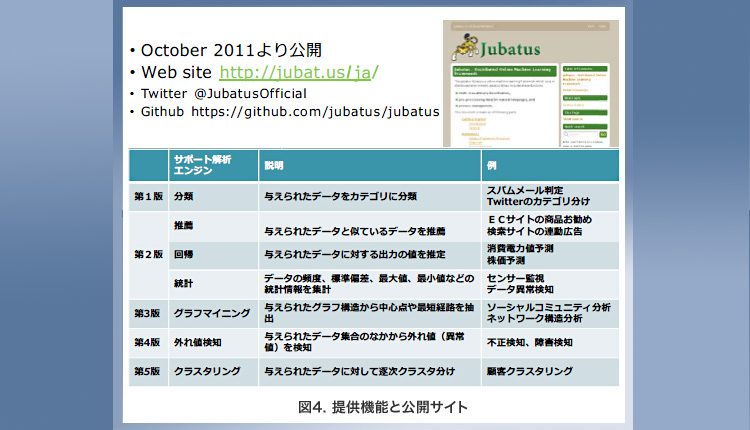Viewport: 750px width, 430px height.
Task: Click '与えられたデータに対して逐次クラスタ分け' cell
Action: tap(370, 372)
